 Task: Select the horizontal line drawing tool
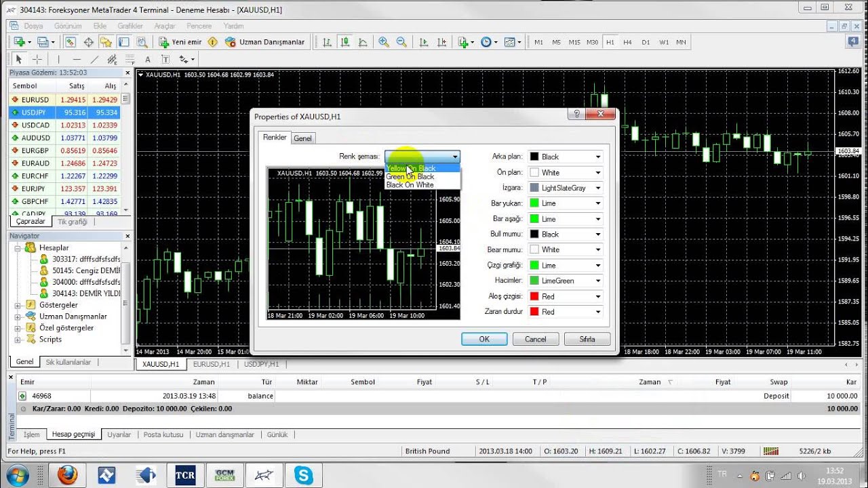(77, 60)
